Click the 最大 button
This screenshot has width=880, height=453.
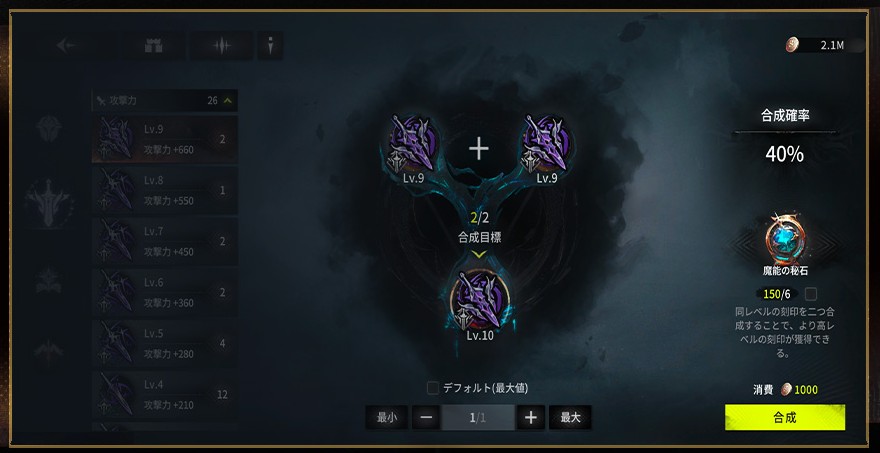tap(570, 417)
